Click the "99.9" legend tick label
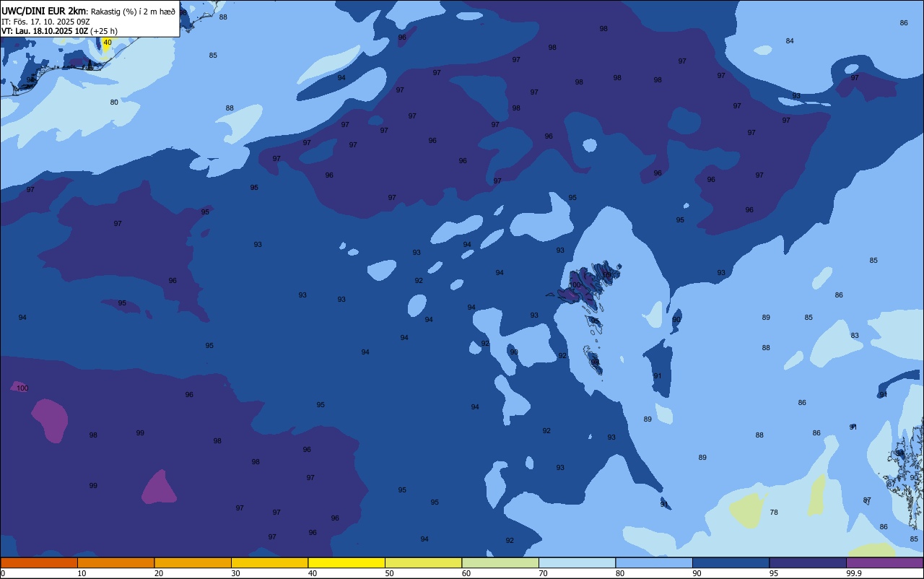Image resolution: width=924 pixels, height=579 pixels. [x=855, y=573]
